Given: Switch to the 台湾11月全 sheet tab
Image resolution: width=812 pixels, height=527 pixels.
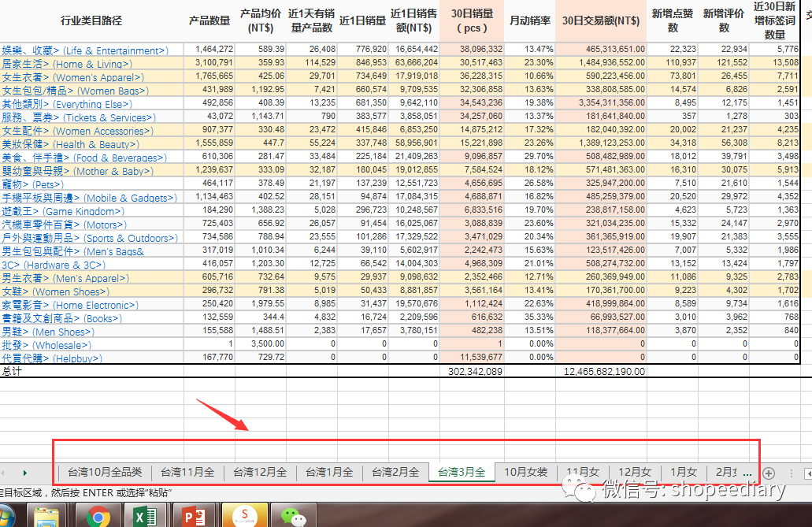Looking at the screenshot, I should 187,472.
